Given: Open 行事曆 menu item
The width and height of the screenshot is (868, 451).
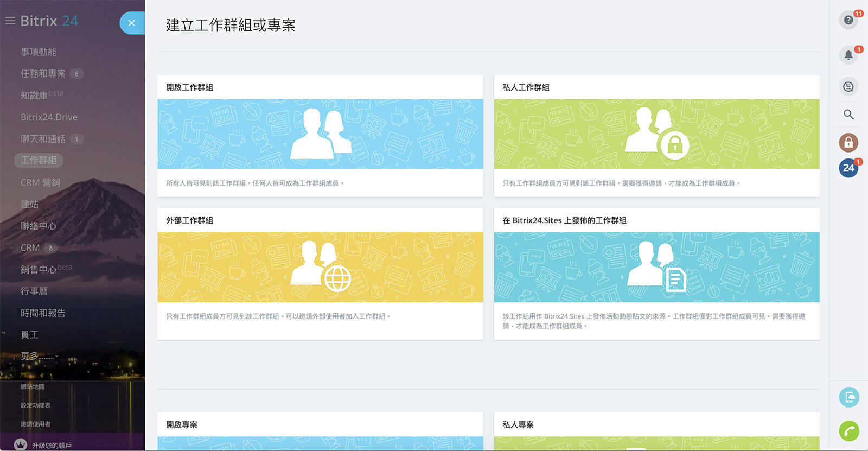Looking at the screenshot, I should [x=34, y=291].
